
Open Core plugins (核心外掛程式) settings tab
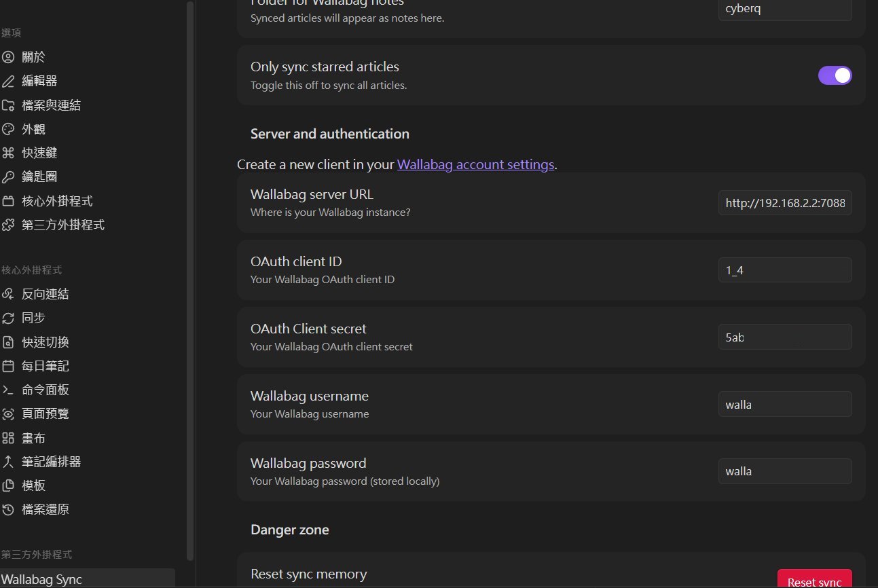tap(57, 202)
